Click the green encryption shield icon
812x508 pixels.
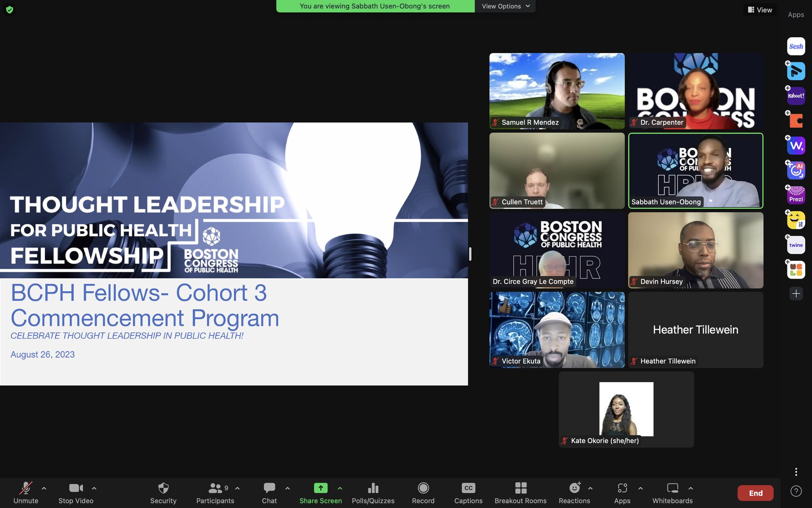10,10
